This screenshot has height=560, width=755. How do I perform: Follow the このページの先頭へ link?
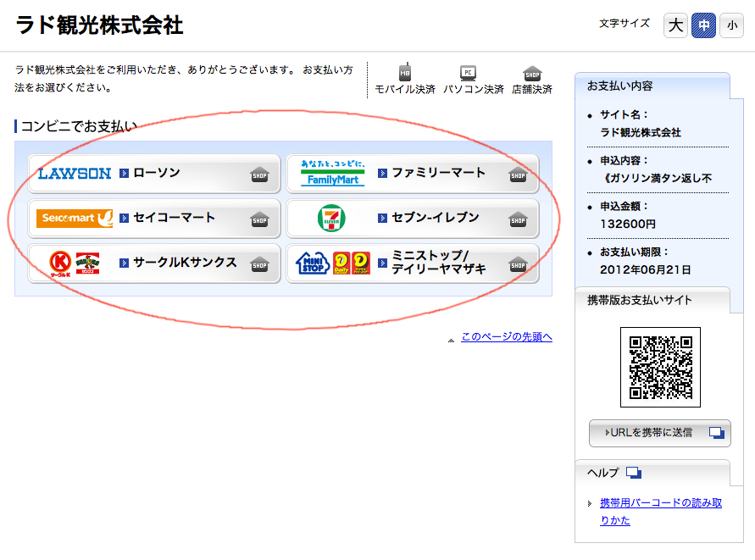(x=506, y=337)
